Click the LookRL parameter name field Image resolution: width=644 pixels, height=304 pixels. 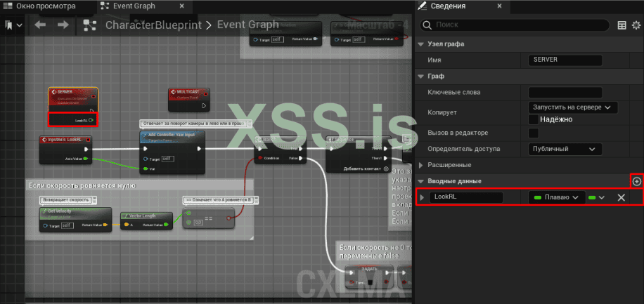466,197
